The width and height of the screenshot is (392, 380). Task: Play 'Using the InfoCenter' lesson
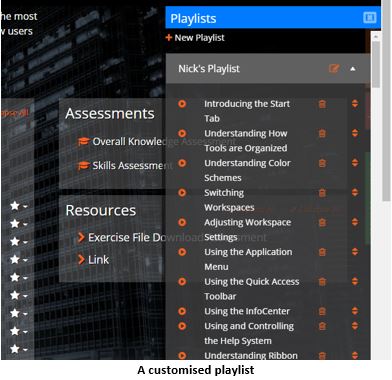tap(182, 311)
